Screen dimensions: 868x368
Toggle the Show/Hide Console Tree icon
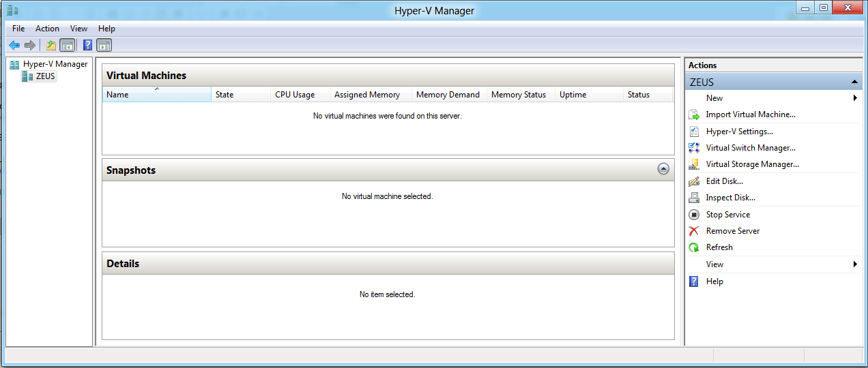coord(67,46)
